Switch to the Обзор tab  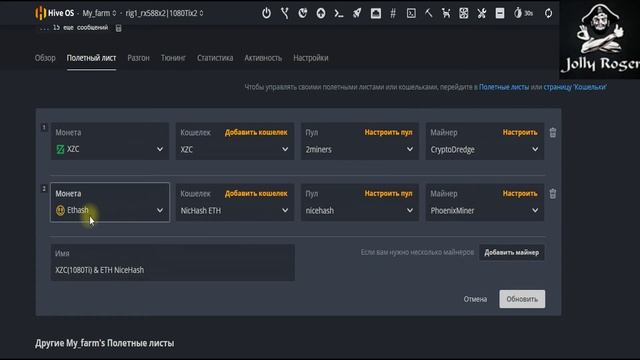pos(45,58)
